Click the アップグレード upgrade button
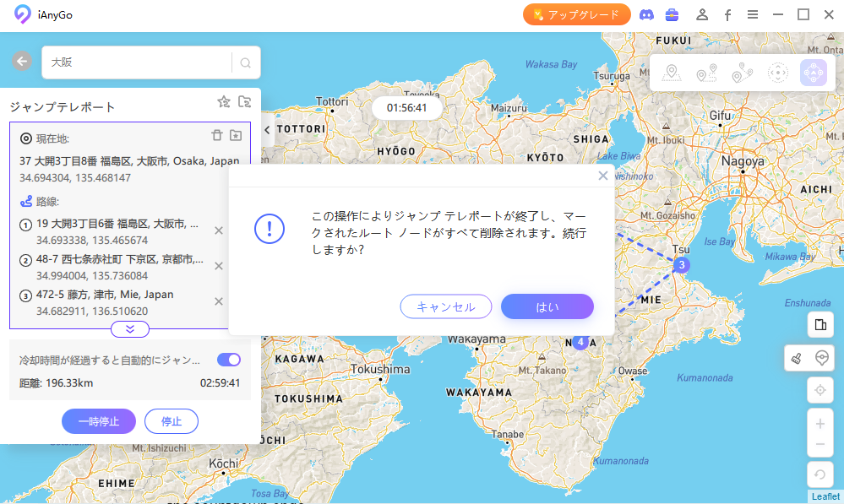The image size is (844, 504). point(577,14)
